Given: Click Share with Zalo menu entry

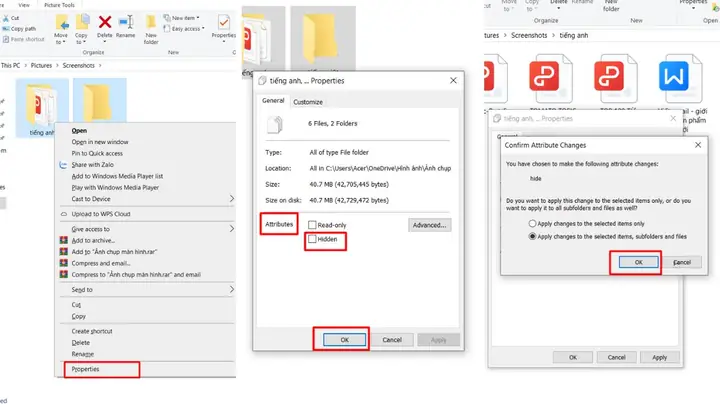Looking at the screenshot, I should [92, 165].
